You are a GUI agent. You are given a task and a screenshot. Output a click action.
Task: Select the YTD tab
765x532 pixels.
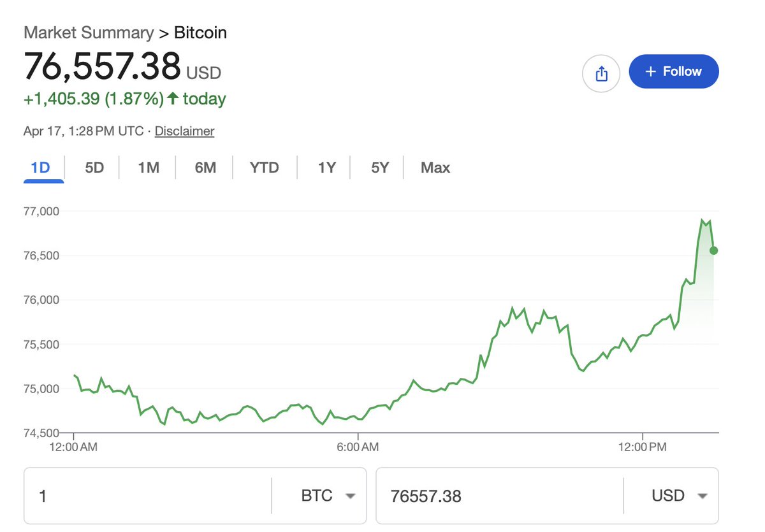point(264,168)
